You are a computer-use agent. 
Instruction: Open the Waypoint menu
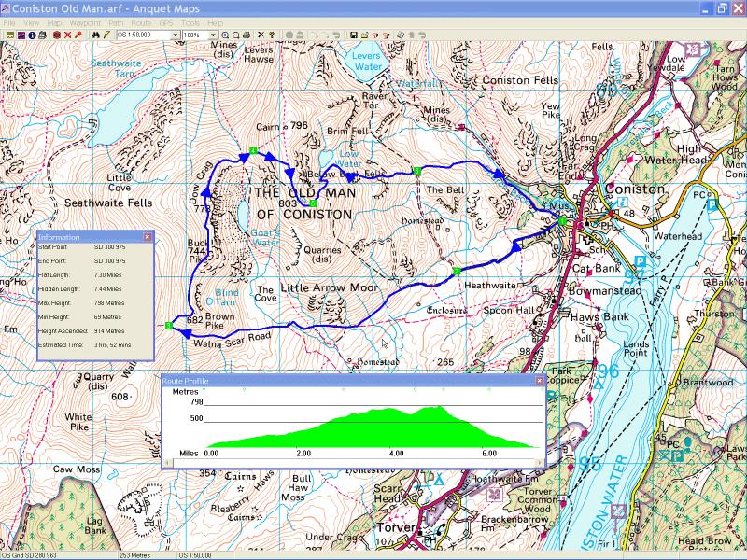(x=85, y=22)
